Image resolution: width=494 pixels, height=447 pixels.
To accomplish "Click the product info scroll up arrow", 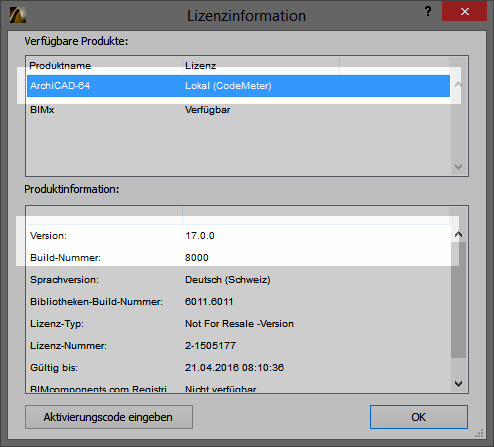I will 458,234.
